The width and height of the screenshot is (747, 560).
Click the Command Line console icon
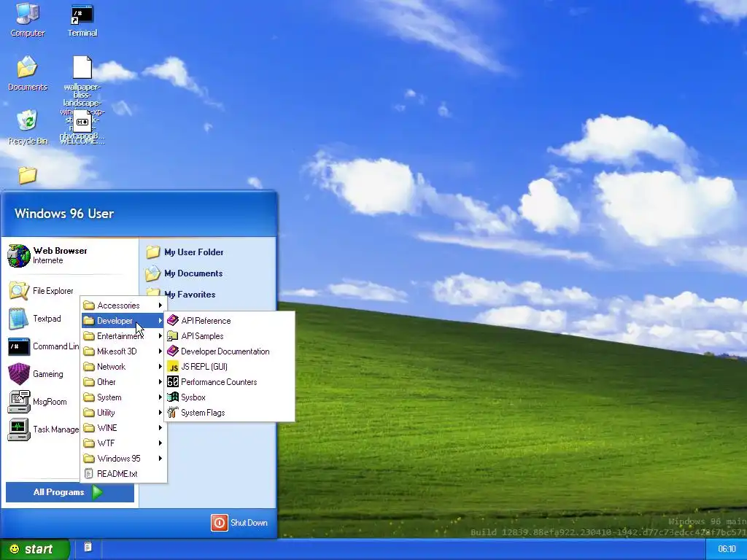coord(19,346)
